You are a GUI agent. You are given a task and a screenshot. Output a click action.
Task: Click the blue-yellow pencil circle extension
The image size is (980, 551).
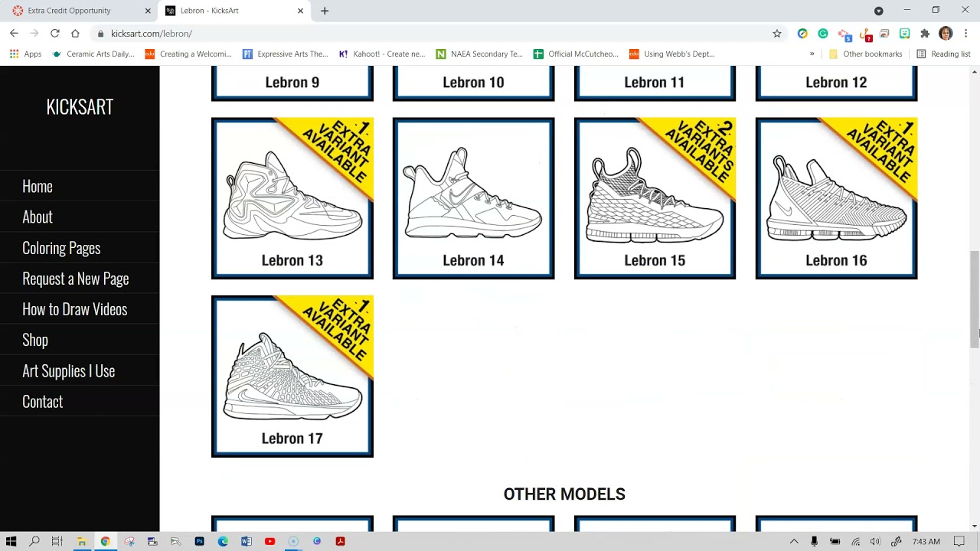coord(802,34)
